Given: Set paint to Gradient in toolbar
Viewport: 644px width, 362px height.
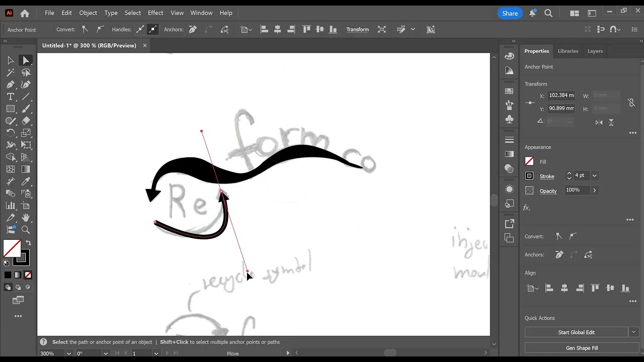Looking at the screenshot, I should (18, 275).
